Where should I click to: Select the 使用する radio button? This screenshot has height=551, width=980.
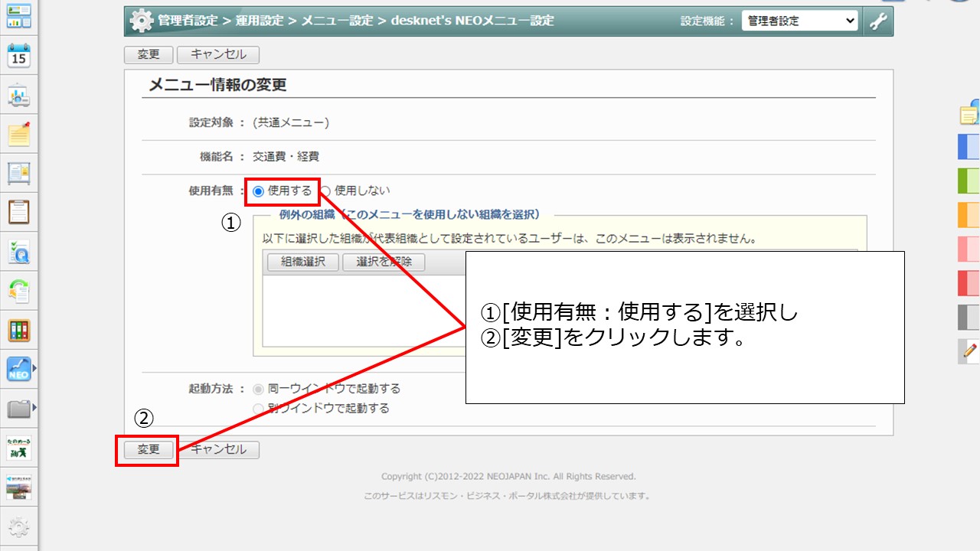[258, 191]
